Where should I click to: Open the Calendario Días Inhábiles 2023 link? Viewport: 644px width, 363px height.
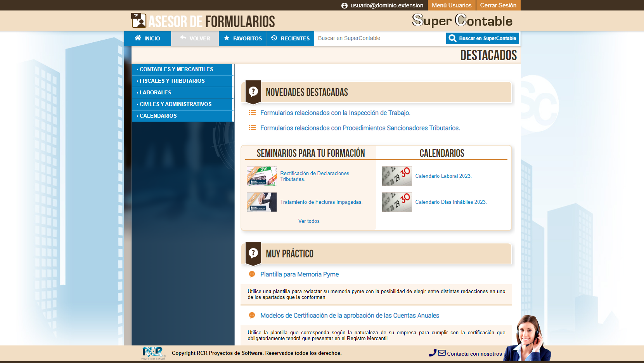tap(451, 202)
